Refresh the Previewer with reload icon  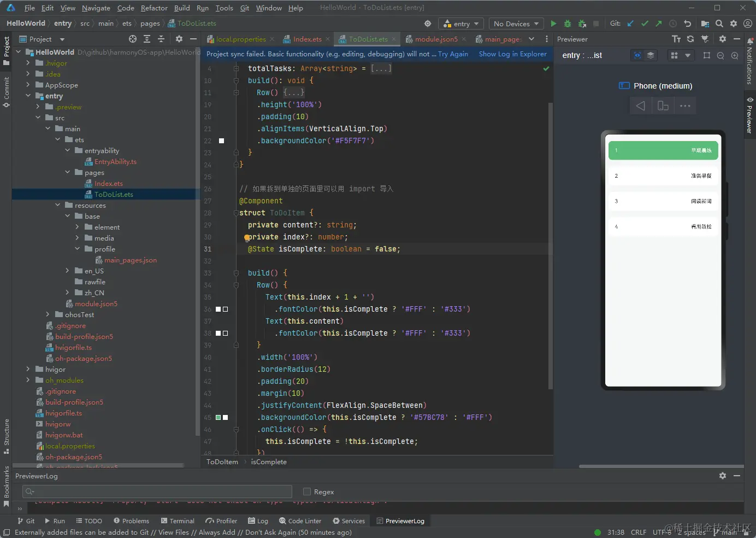coord(690,39)
